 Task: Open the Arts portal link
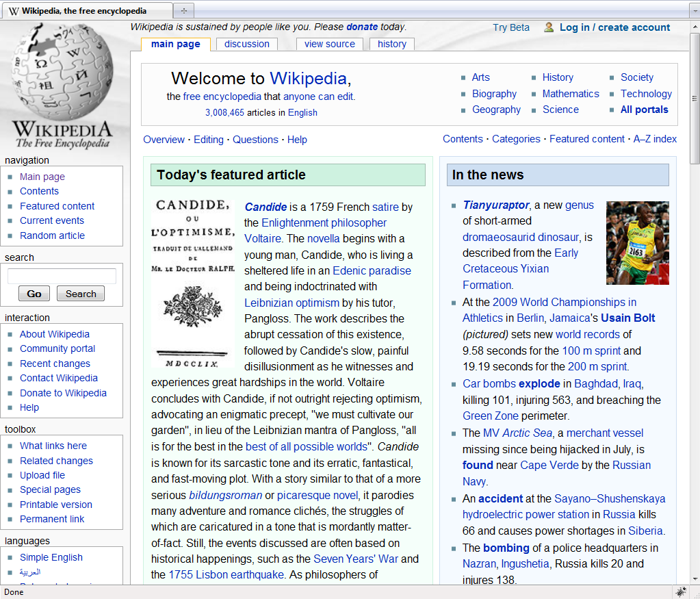coord(481,77)
